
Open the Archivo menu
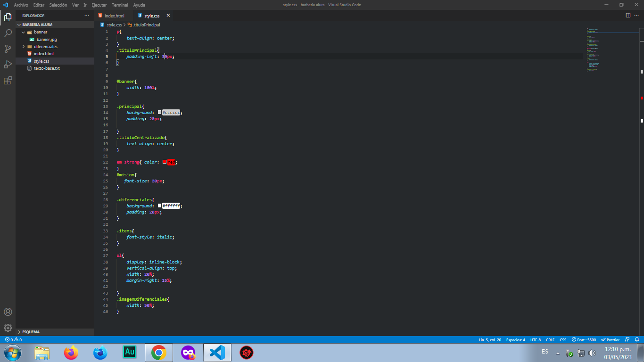pos(21,5)
